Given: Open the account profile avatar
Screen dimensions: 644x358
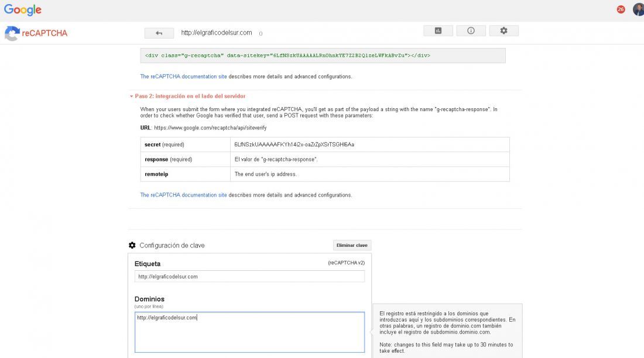Looking at the screenshot, I should point(639,9).
